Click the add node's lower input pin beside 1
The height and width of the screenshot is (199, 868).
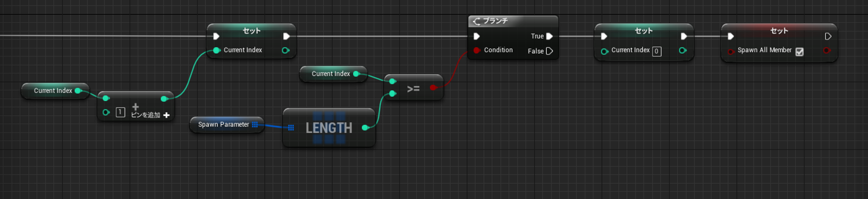(x=106, y=113)
